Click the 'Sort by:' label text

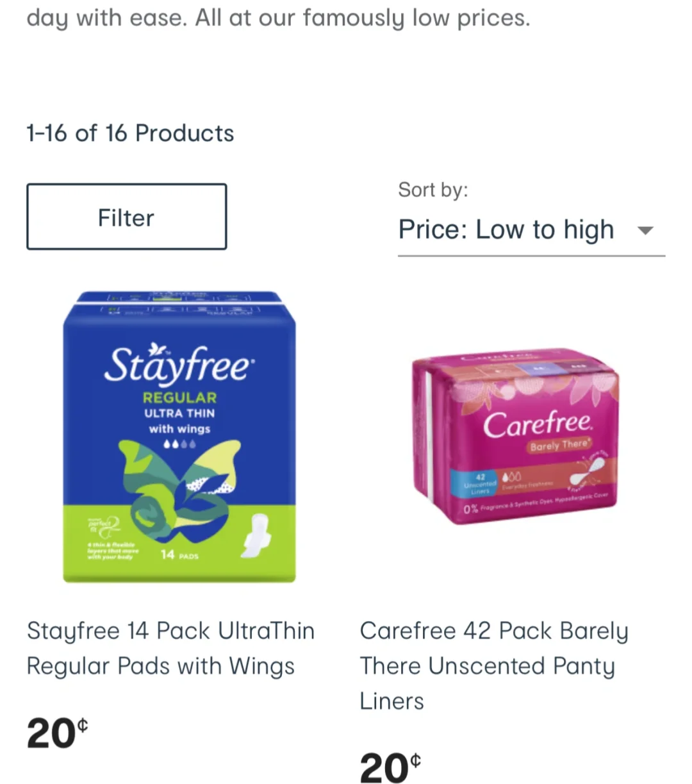(433, 189)
